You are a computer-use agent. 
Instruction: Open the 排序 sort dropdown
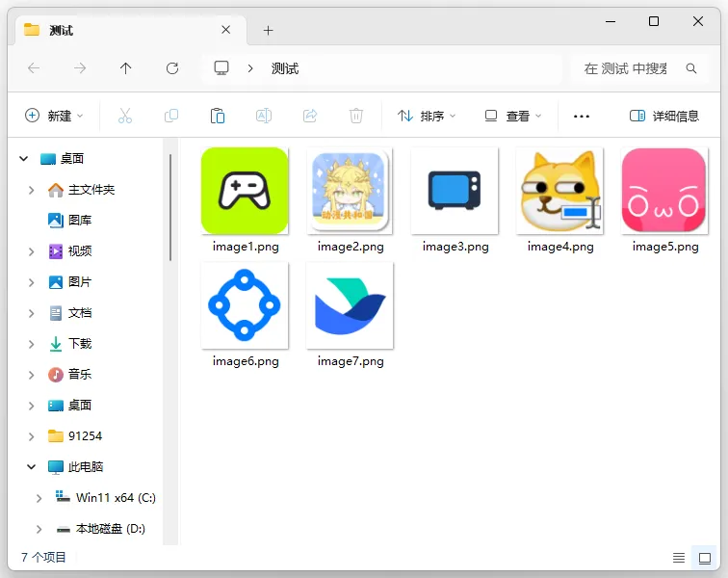427,116
